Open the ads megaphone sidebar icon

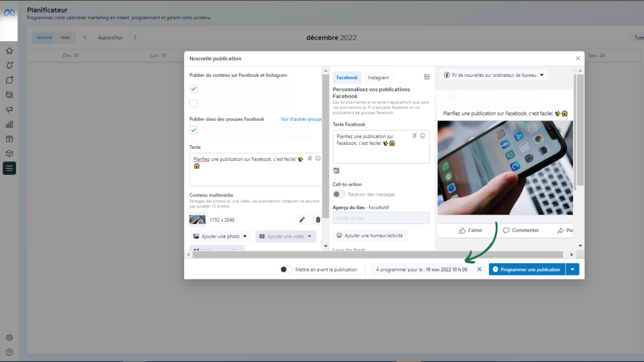click(x=9, y=110)
